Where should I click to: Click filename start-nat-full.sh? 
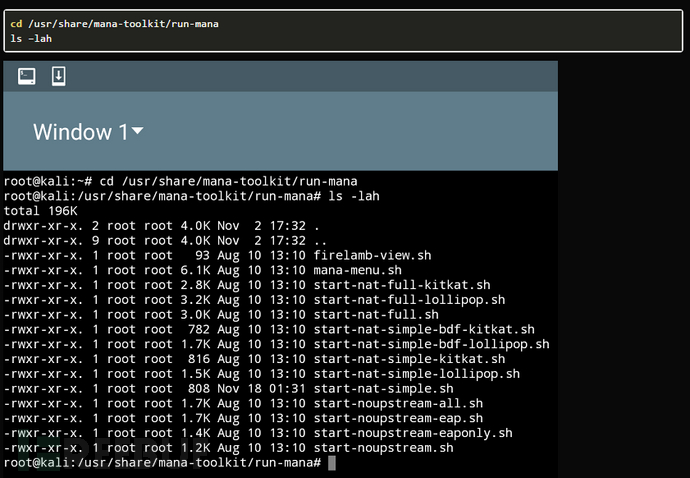376,315
